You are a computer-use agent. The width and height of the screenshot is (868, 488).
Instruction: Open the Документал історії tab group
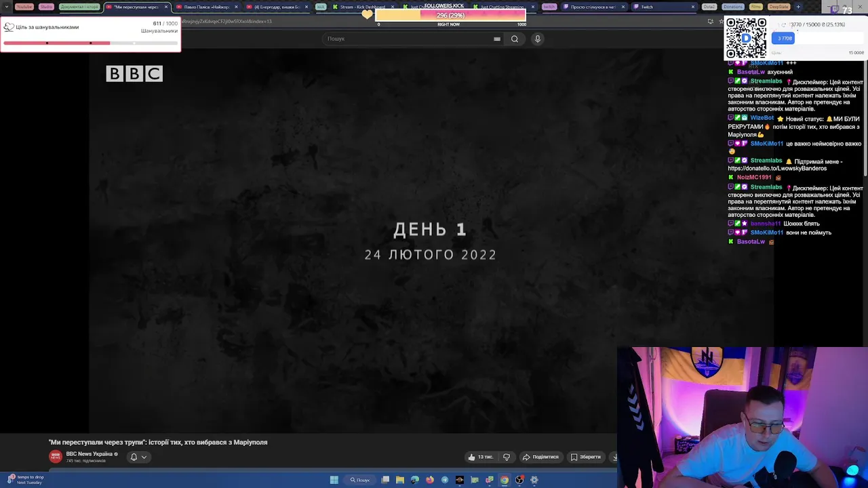[79, 7]
